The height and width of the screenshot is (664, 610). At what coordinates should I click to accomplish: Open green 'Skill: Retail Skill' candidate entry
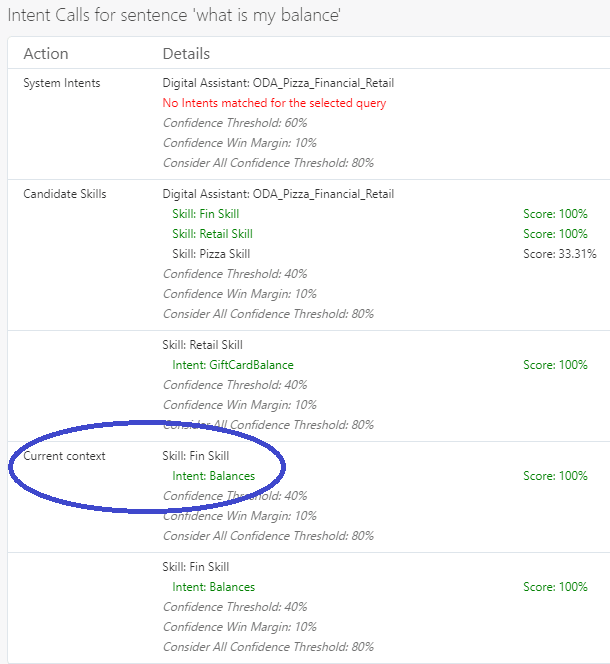pyautogui.click(x=212, y=234)
